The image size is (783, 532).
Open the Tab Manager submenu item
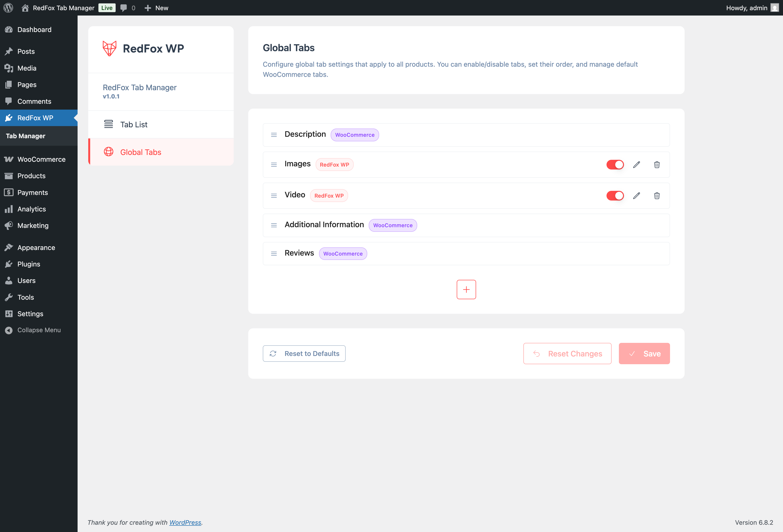tap(26, 136)
